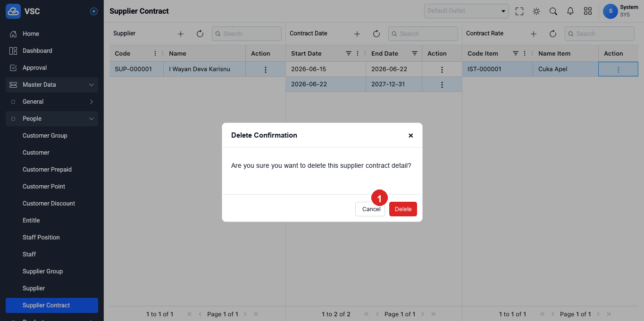Select the 2026-06-15 start date cell
The width and height of the screenshot is (644, 321).
[x=326, y=69]
